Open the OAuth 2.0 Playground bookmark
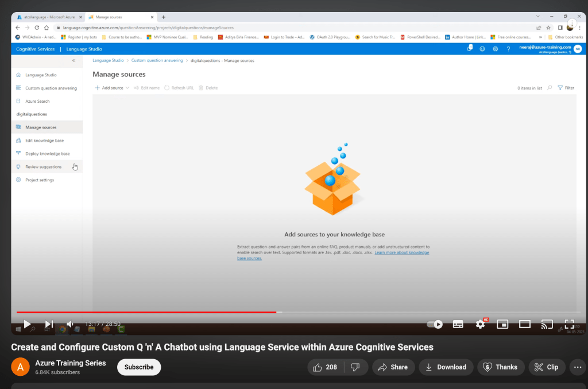This screenshot has height=389, width=588. click(330, 37)
